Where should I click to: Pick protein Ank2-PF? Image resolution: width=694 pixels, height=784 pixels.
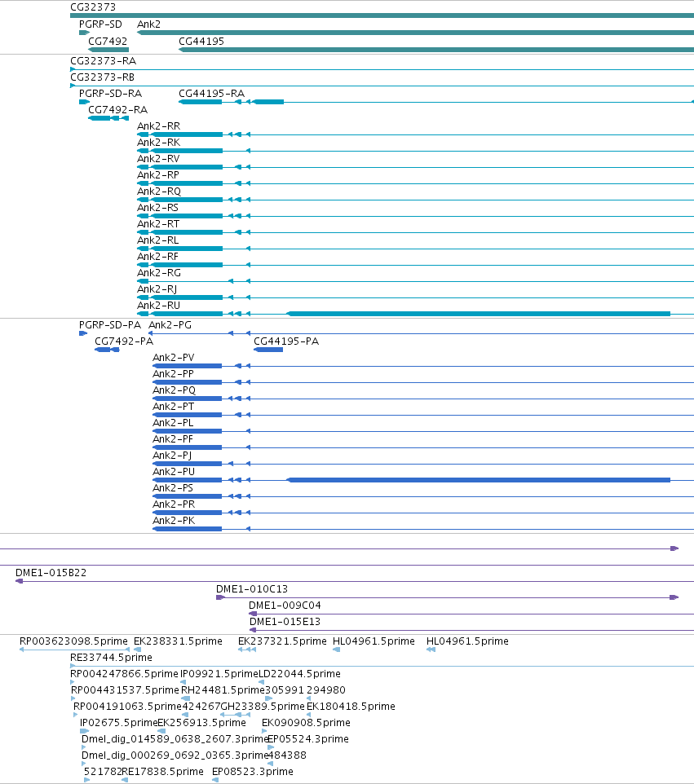[173, 438]
